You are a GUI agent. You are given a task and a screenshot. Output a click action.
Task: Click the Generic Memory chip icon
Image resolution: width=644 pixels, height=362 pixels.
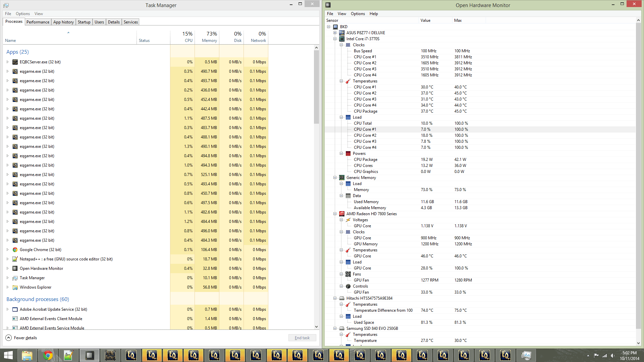coord(342,178)
